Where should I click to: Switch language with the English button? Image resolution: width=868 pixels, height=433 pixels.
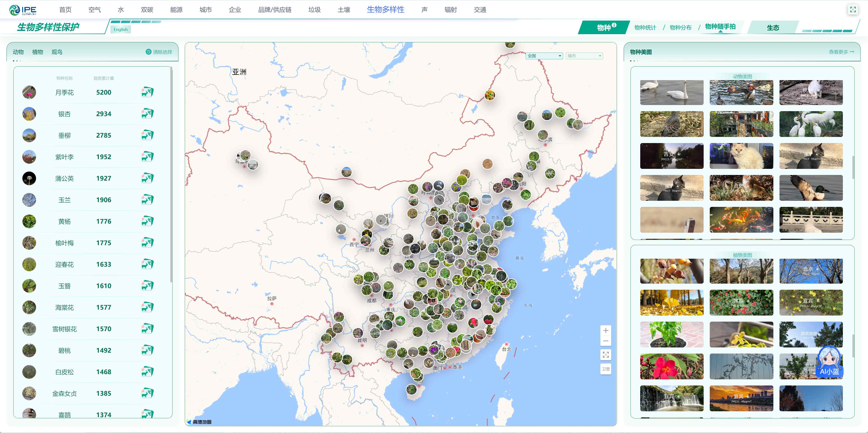pos(120,29)
